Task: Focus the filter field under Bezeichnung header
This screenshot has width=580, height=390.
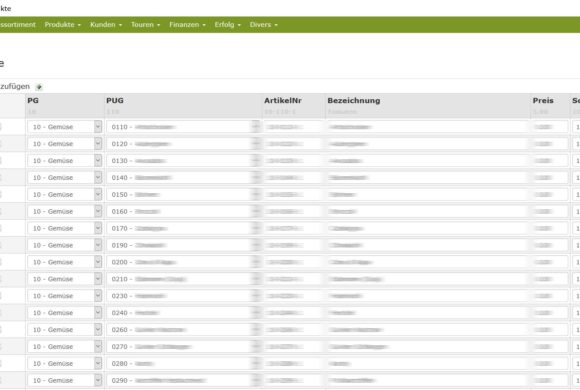Action: coord(428,112)
